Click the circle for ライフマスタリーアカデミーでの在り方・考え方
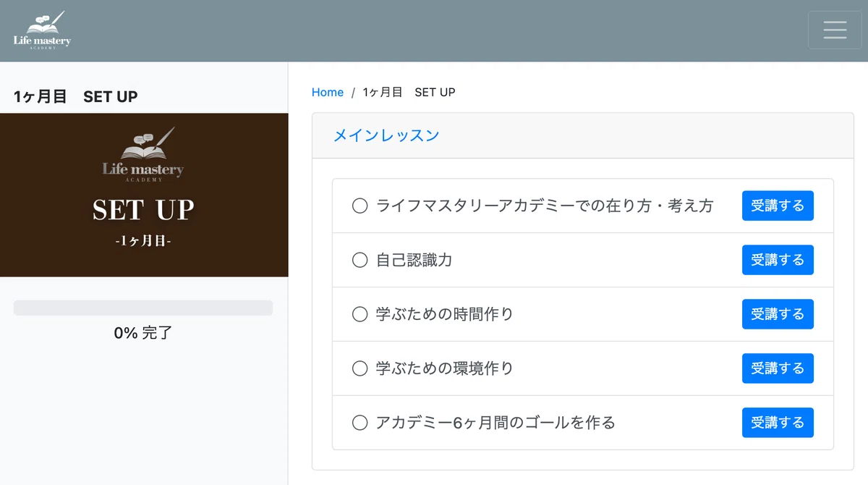 359,206
